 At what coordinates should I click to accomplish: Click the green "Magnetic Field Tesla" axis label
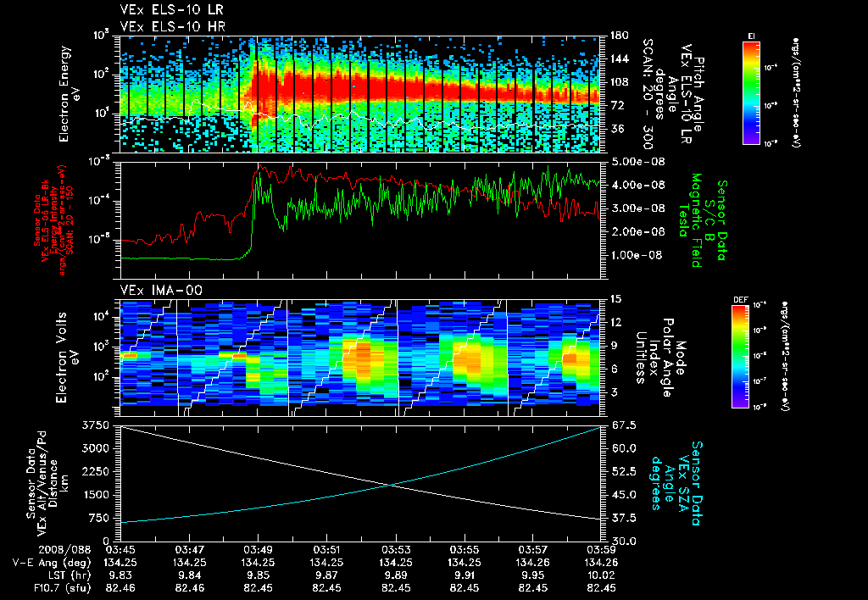coord(690,220)
